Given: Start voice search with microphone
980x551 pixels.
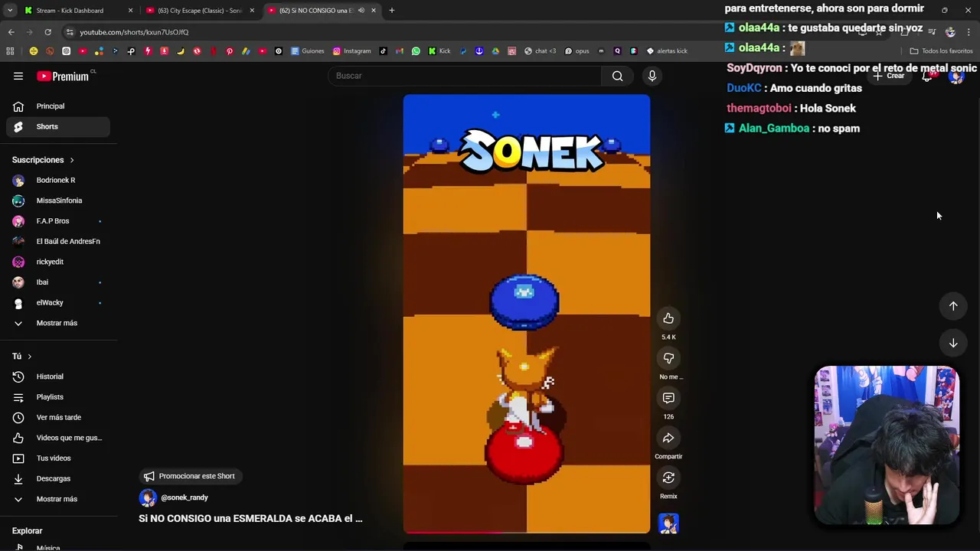Looking at the screenshot, I should point(652,76).
